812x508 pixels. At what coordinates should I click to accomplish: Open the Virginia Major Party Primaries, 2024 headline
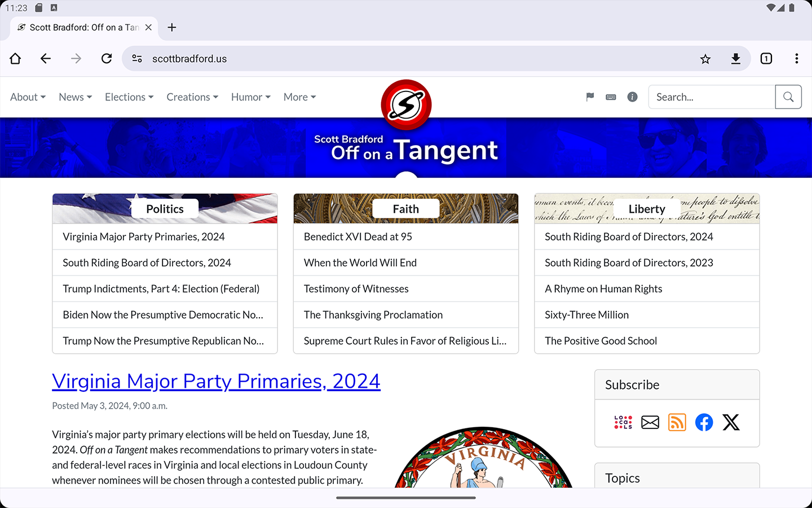(x=216, y=382)
